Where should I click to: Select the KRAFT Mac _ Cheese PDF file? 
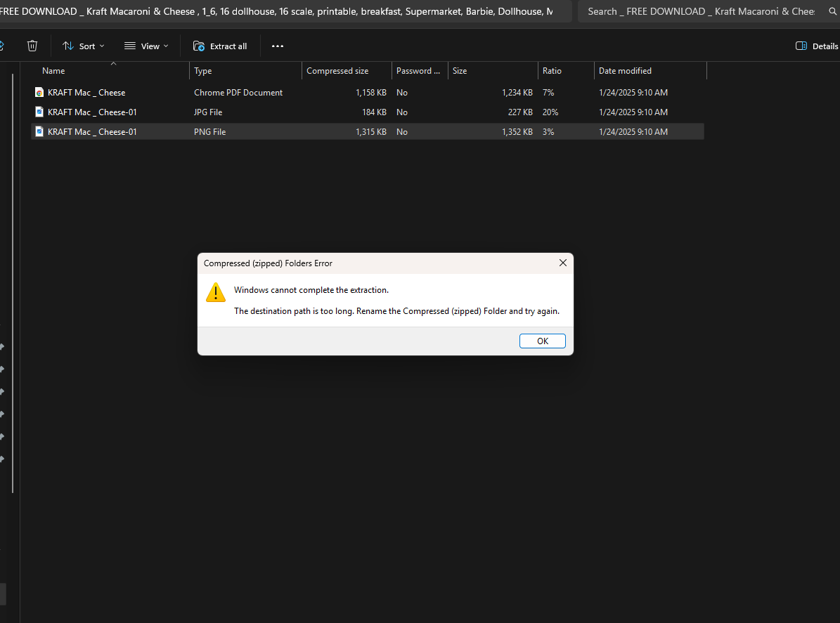[x=368, y=93]
